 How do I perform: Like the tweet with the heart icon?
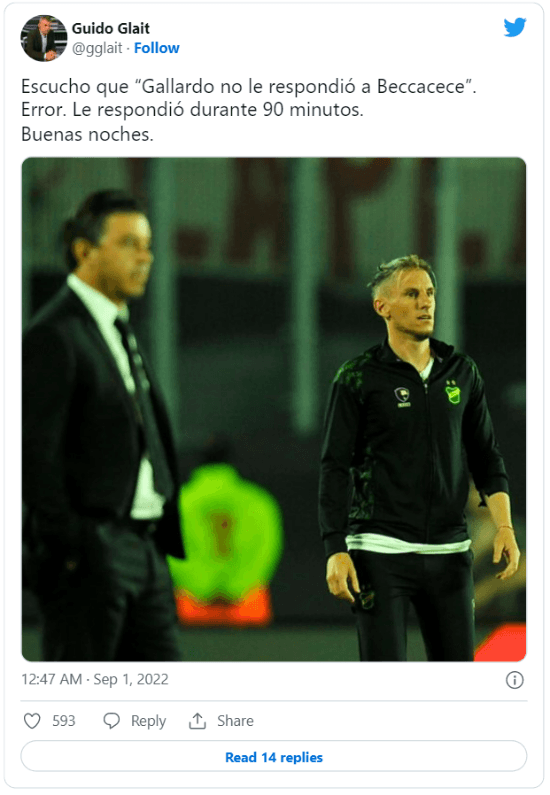click(x=32, y=720)
